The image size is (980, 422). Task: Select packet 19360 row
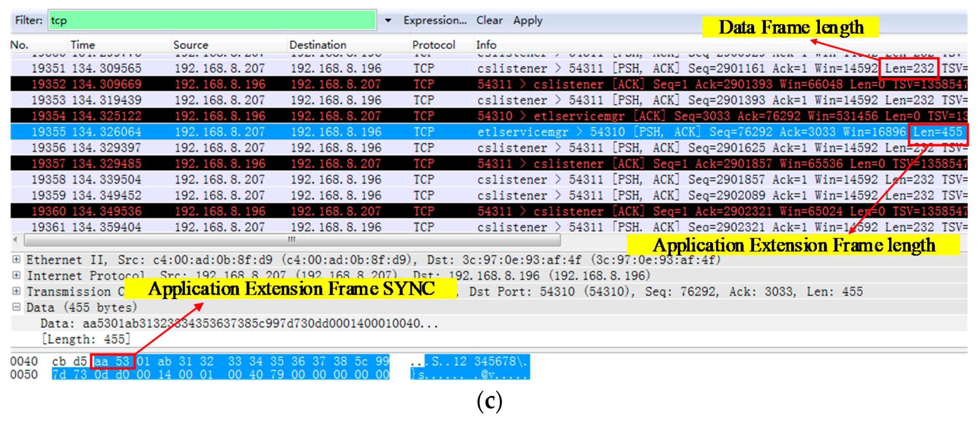(489, 211)
